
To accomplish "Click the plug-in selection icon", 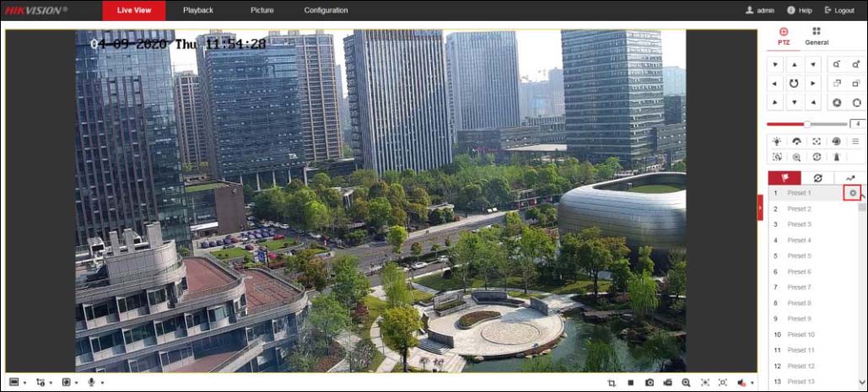I will 66,382.
